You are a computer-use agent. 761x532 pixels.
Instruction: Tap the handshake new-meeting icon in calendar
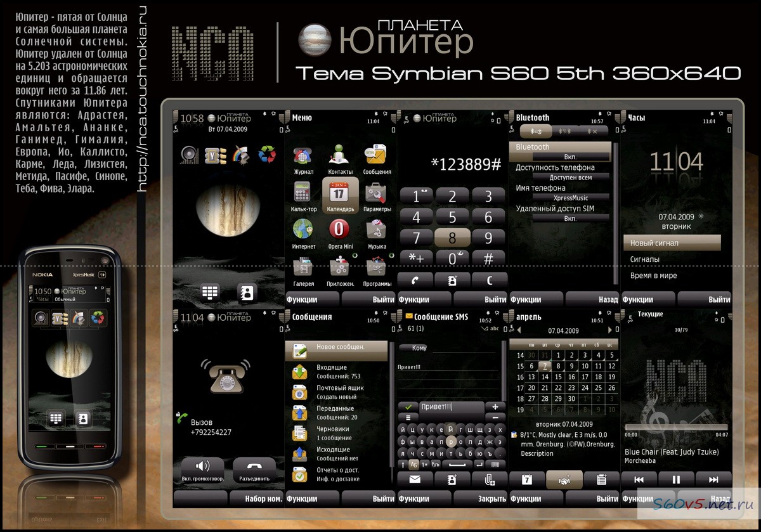coord(564,480)
